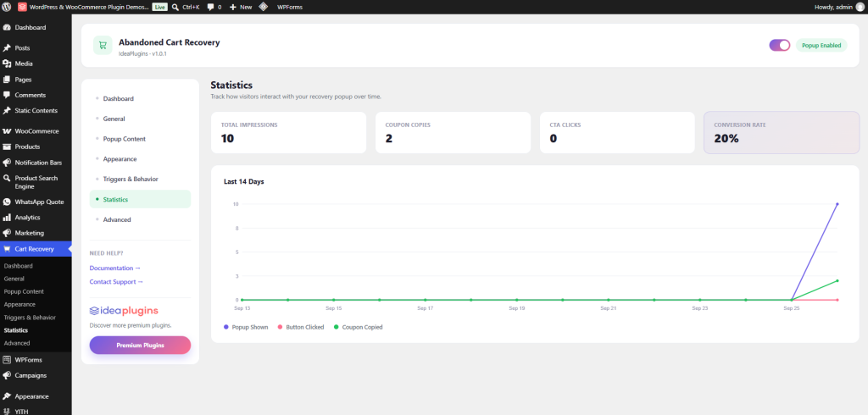The image size is (868, 415).
Task: Open Triggers & Behavior sidebar submenu
Action: pos(30,318)
